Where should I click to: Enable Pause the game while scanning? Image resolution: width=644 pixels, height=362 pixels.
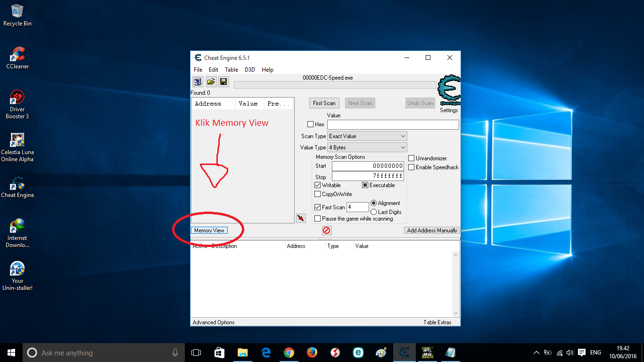pos(317,219)
